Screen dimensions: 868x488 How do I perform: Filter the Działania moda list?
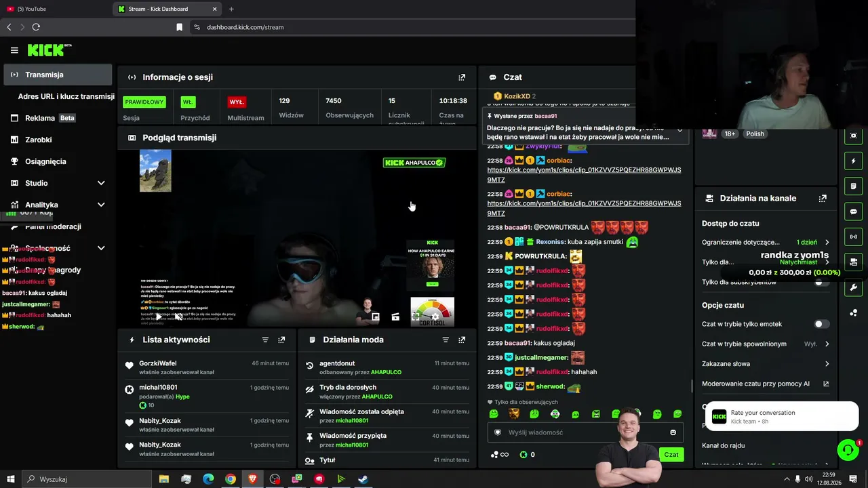(446, 340)
